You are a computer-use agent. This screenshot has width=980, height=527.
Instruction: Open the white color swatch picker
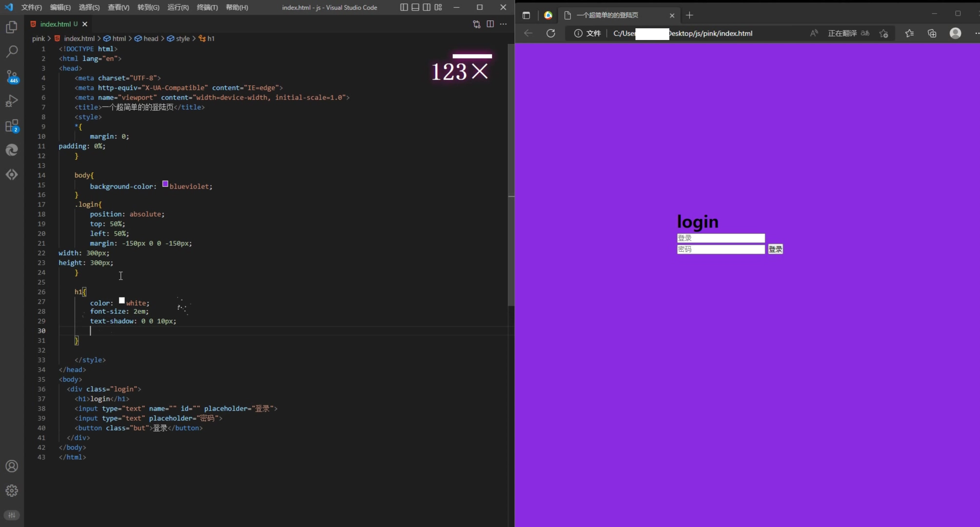[122, 300]
